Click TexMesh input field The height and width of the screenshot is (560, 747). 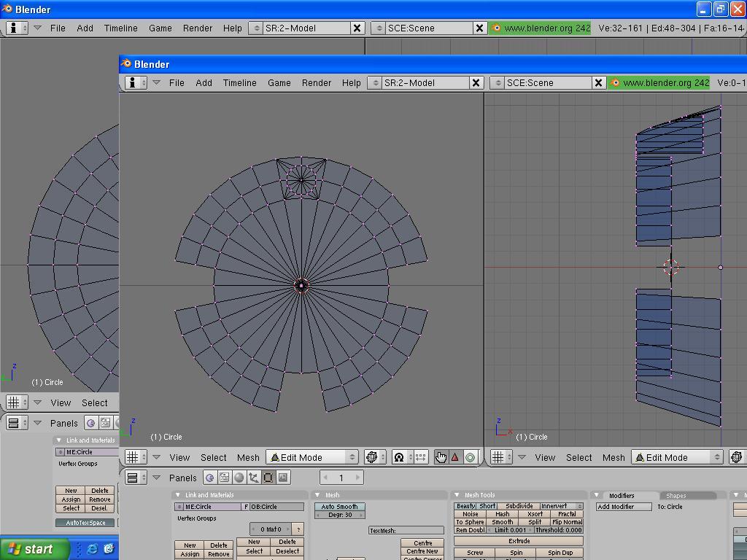(x=406, y=531)
